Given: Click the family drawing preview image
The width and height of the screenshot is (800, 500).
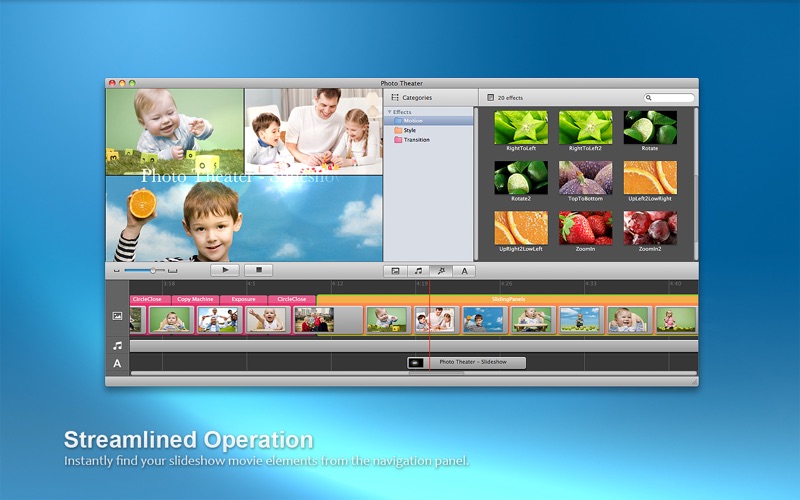Looking at the screenshot, I should [314, 132].
